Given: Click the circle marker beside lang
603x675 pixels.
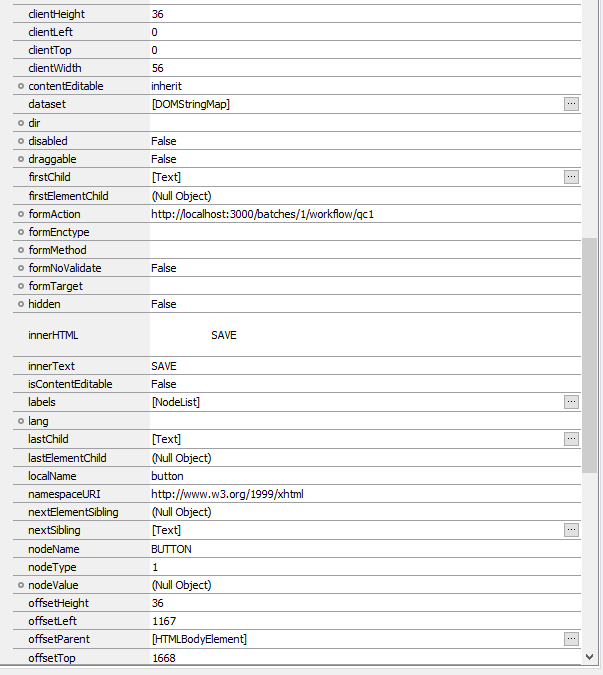Looking at the screenshot, I should (21, 421).
